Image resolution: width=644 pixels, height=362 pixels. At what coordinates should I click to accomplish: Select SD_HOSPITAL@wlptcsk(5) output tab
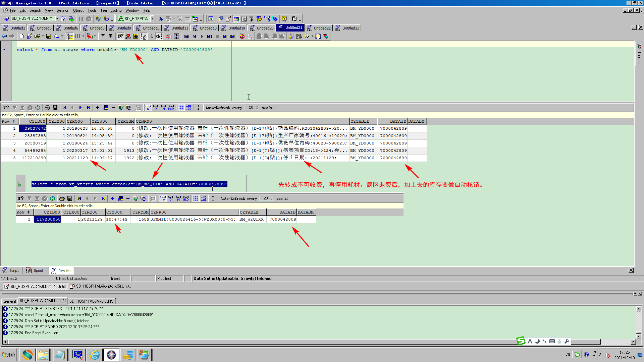point(92,301)
